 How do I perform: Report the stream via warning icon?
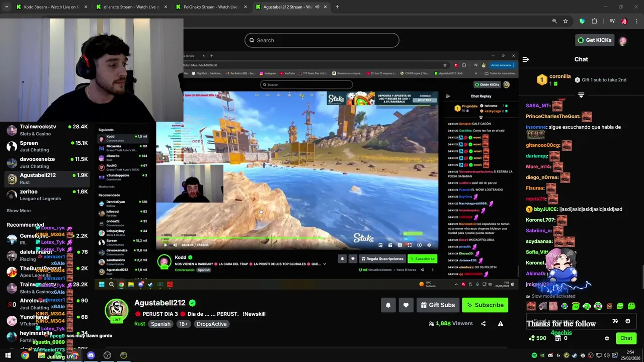click(x=501, y=324)
